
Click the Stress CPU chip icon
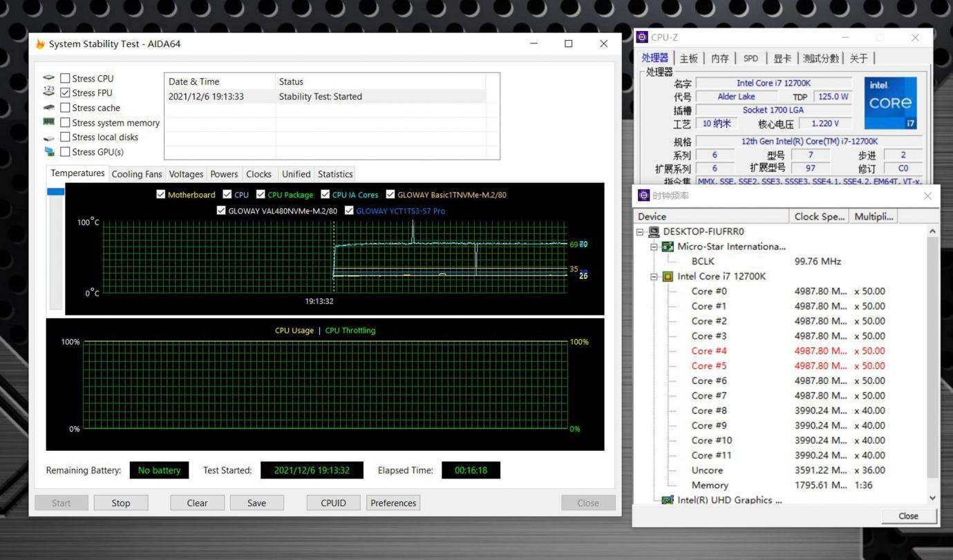coord(48,78)
